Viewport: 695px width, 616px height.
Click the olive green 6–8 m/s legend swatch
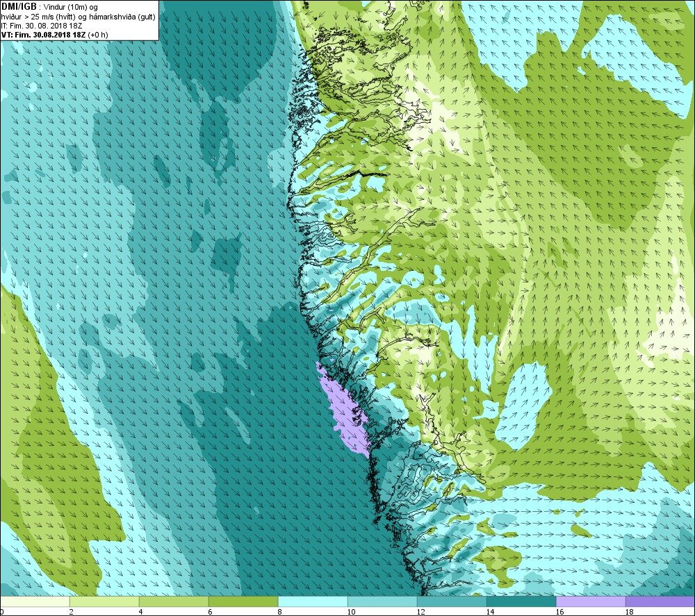pyautogui.click(x=243, y=601)
